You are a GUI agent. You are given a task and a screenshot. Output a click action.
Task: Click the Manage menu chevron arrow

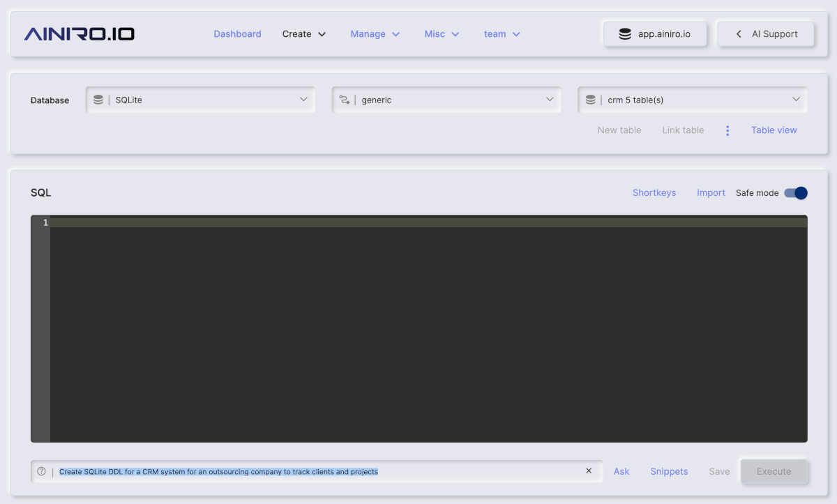[x=396, y=34]
